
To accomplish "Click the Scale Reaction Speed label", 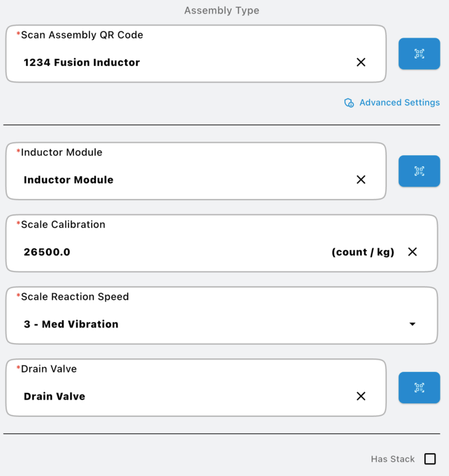I will tap(75, 297).
